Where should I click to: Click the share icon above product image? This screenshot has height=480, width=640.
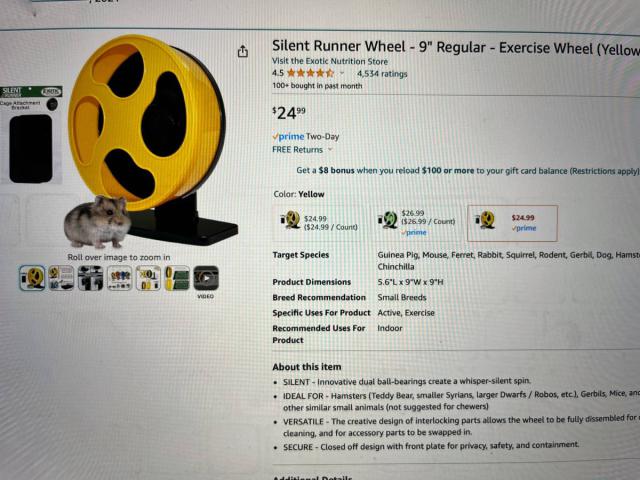[x=243, y=51]
